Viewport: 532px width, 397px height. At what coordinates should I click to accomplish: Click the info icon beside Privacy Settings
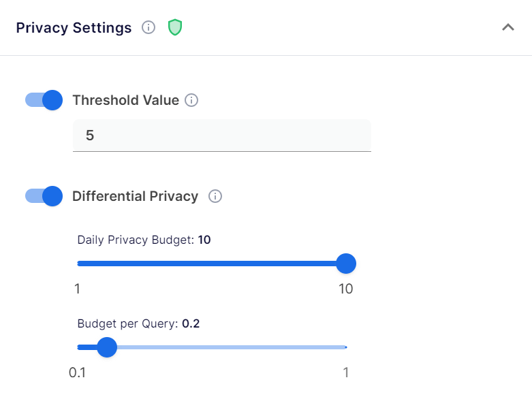pos(148,27)
